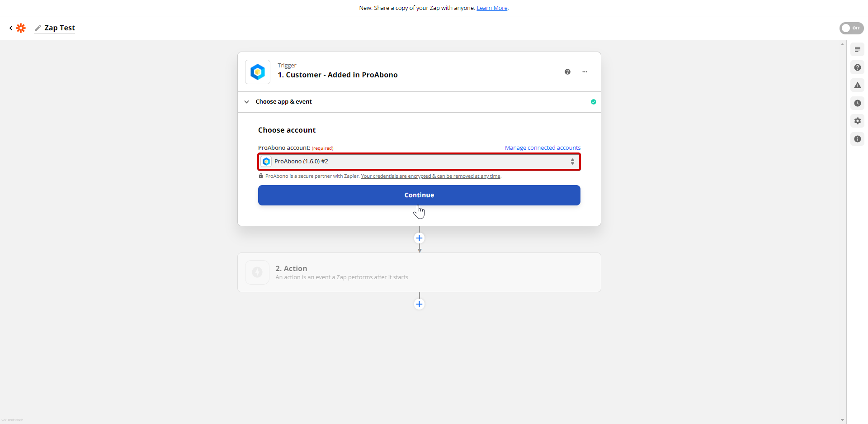Click the pencil icon to rename Zap
The image size is (868, 424).
(x=38, y=28)
